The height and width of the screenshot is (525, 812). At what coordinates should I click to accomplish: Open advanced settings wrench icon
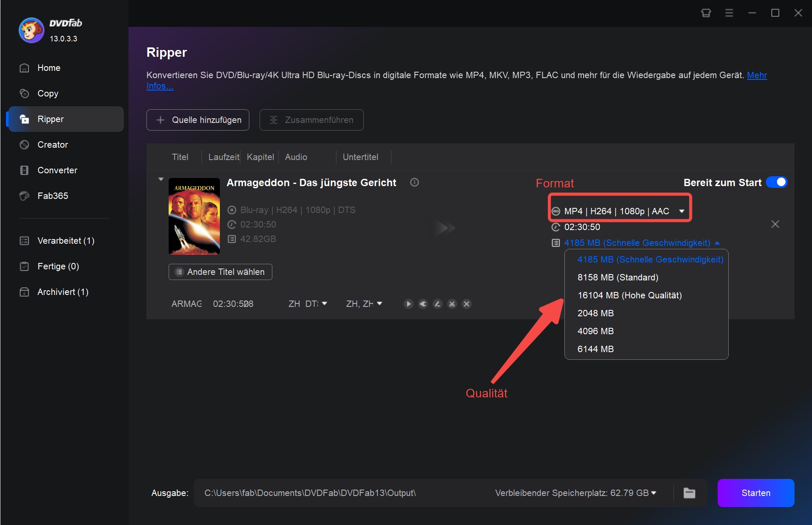423,304
